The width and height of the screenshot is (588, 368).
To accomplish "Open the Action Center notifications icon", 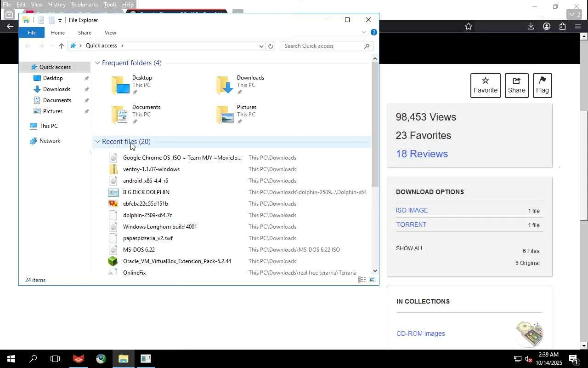I will [x=573, y=359].
